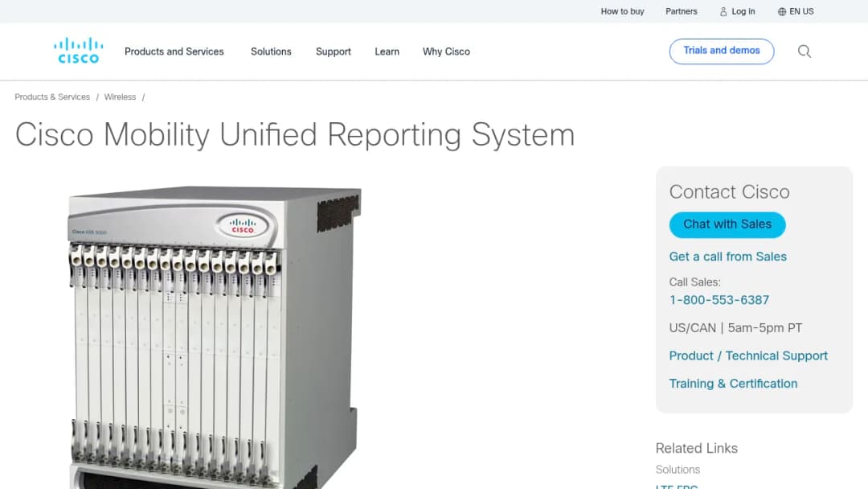Open the Why Cisco menu
Viewport: 868px width, 489px height.
click(x=446, y=51)
